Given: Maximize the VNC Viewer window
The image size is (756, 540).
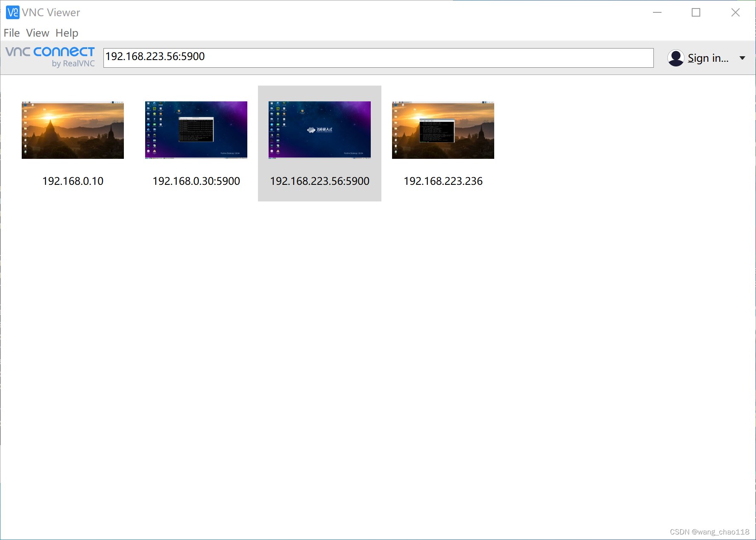Looking at the screenshot, I should 696,12.
